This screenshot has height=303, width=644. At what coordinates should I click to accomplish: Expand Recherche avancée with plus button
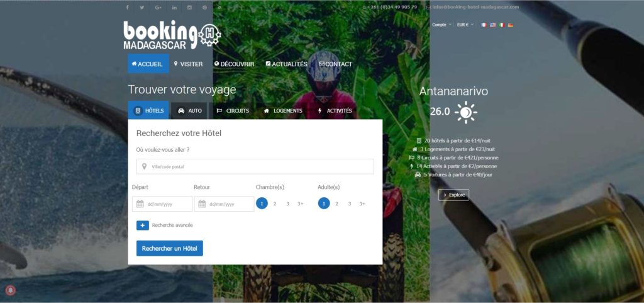[143, 226]
